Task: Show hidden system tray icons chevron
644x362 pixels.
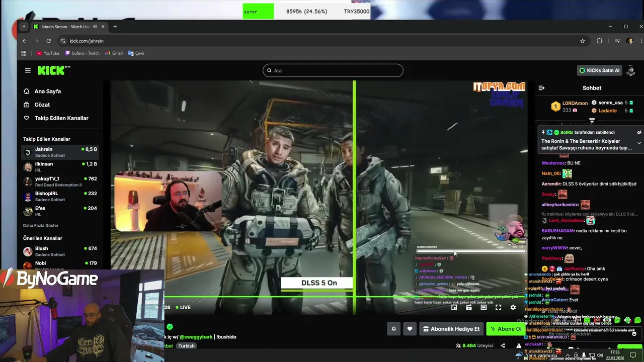Action: [x=568, y=355]
